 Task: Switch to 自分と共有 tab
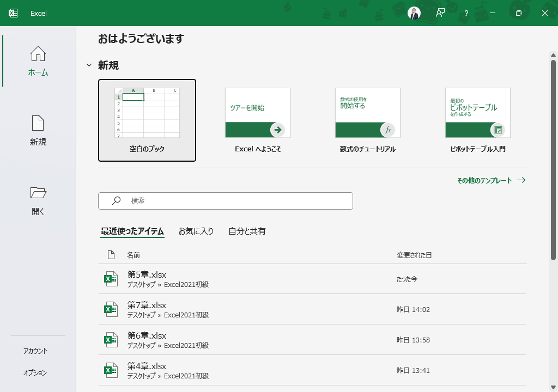click(247, 231)
